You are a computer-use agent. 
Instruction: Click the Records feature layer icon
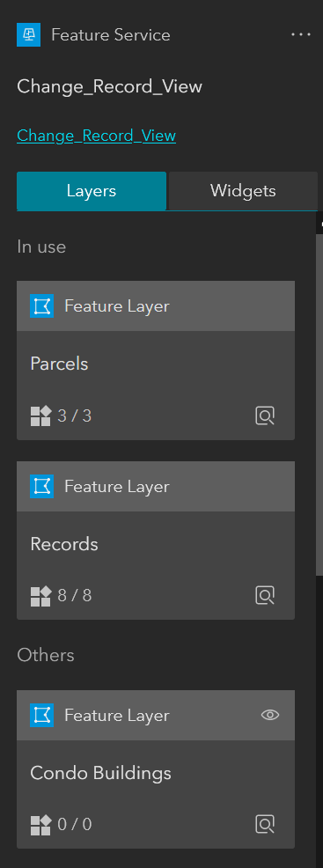[41, 486]
